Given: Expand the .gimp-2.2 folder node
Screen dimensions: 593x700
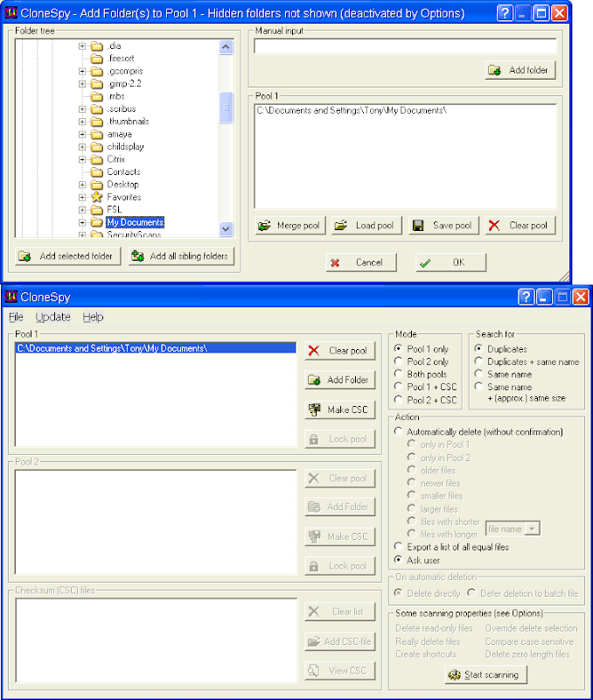Looking at the screenshot, I should tap(82, 83).
